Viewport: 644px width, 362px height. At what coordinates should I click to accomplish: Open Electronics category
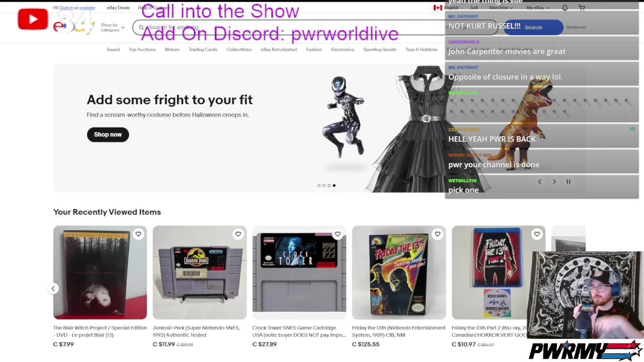coord(343,49)
